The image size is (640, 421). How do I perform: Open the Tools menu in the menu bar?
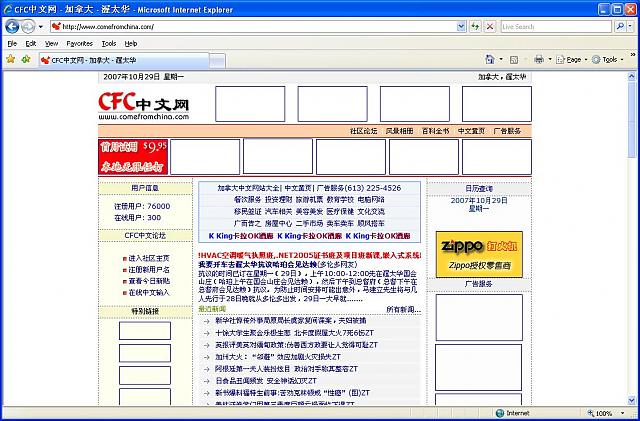tap(109, 43)
